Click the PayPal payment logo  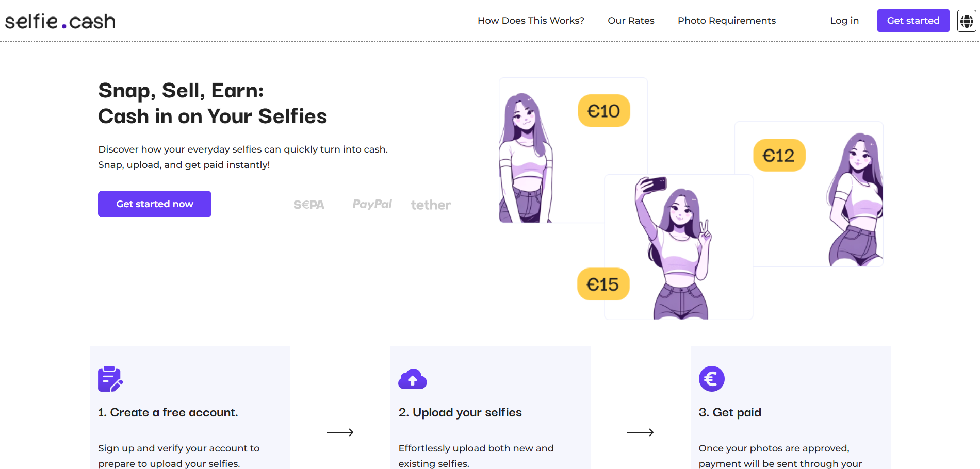click(x=372, y=204)
